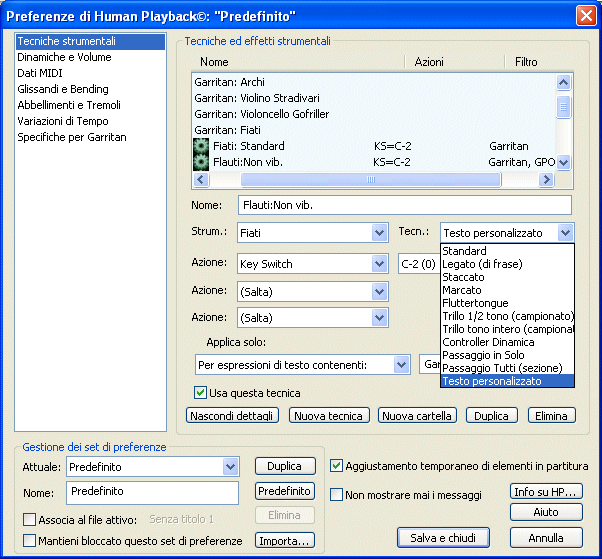
Task: Click the 'Nascondi dettagli' button
Action: pos(234,415)
